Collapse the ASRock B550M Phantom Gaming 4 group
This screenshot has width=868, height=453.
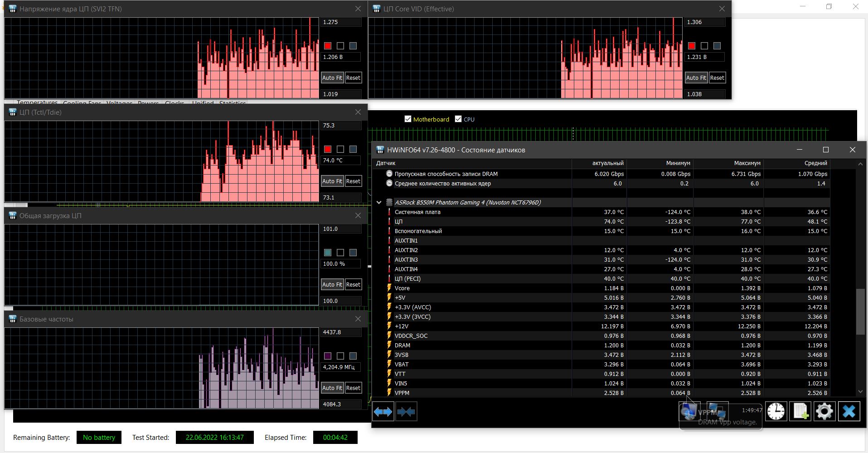pyautogui.click(x=379, y=202)
